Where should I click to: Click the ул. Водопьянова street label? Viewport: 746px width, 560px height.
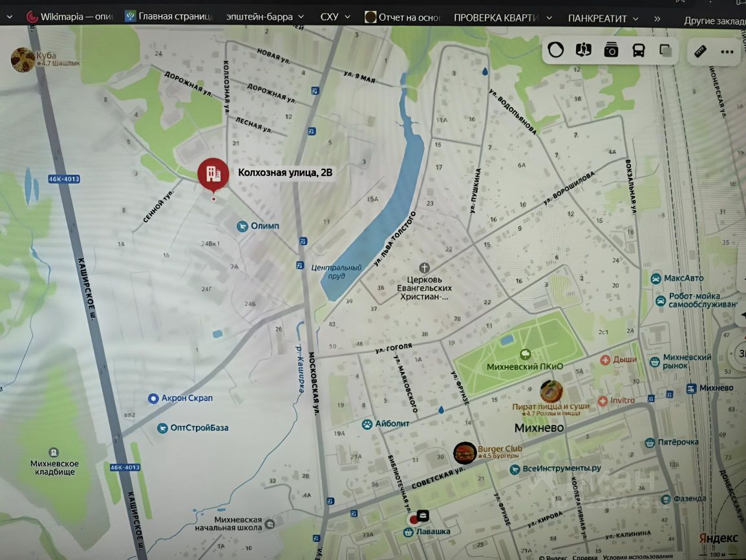(513, 112)
